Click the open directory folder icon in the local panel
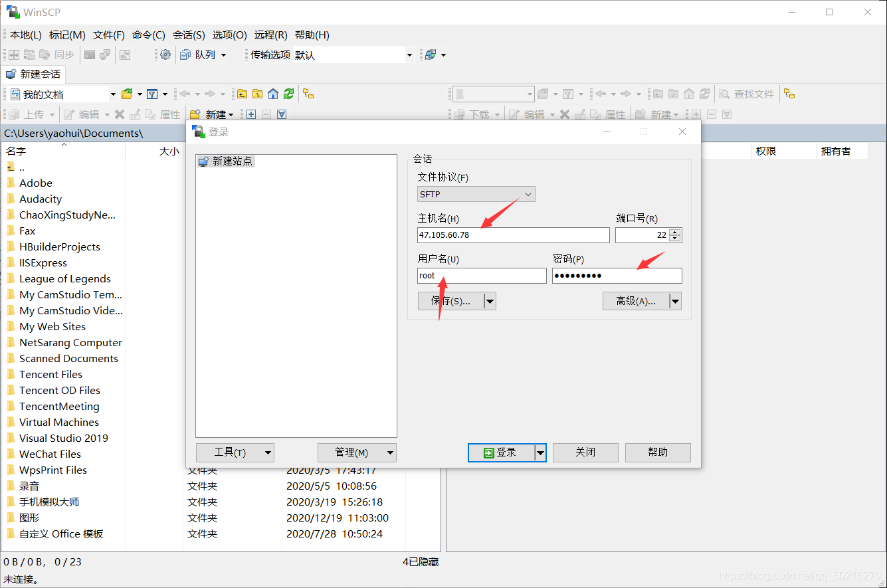The height and width of the screenshot is (588, 887). [127, 94]
